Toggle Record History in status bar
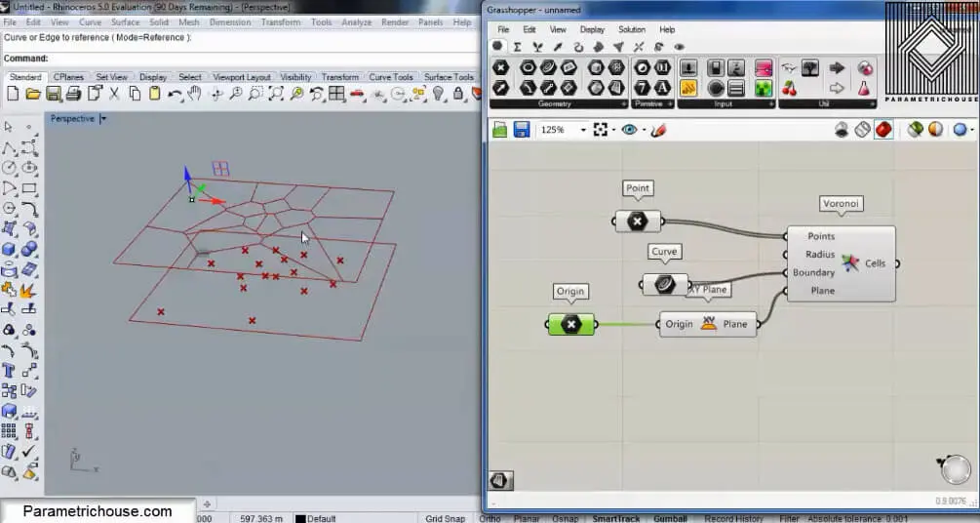 pos(733,519)
